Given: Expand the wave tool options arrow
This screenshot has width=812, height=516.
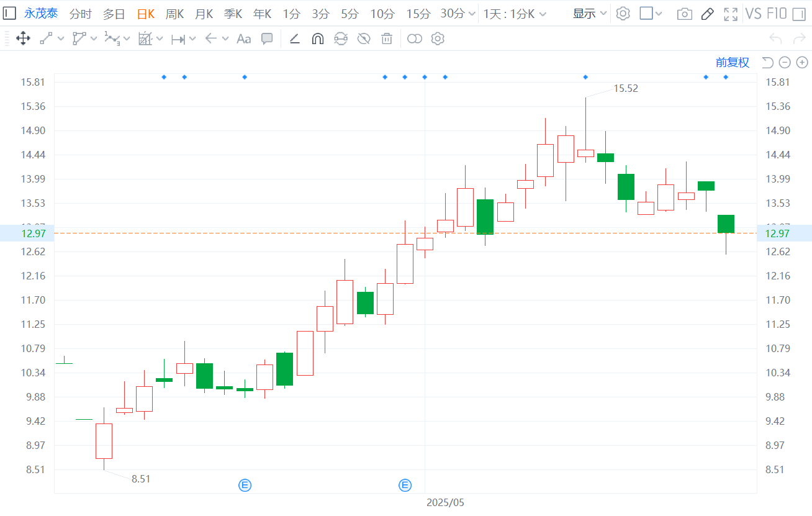Looking at the screenshot, I should pyautogui.click(x=127, y=38).
